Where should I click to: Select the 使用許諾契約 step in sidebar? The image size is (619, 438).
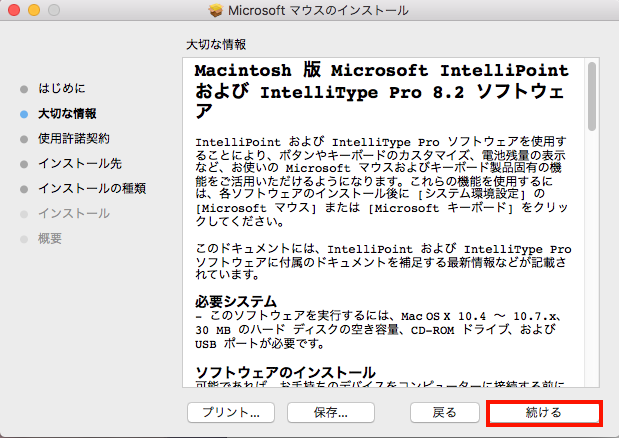(74, 139)
